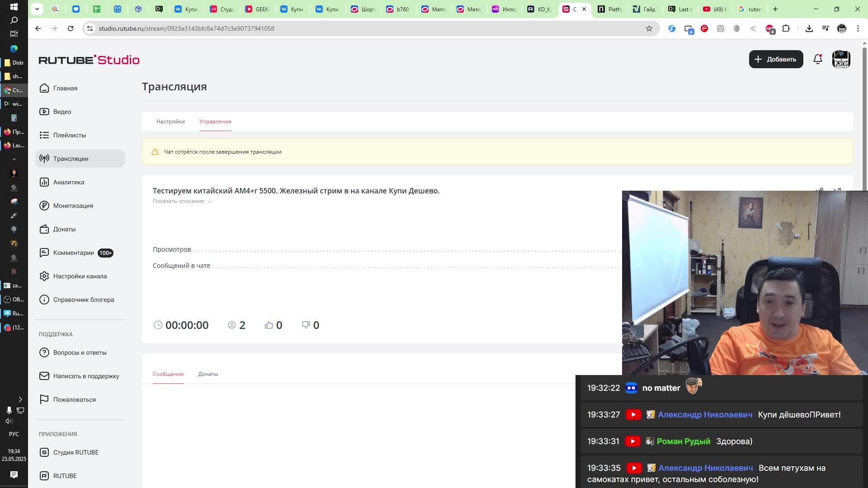Open Плейлисты in the sidebar

click(x=69, y=135)
